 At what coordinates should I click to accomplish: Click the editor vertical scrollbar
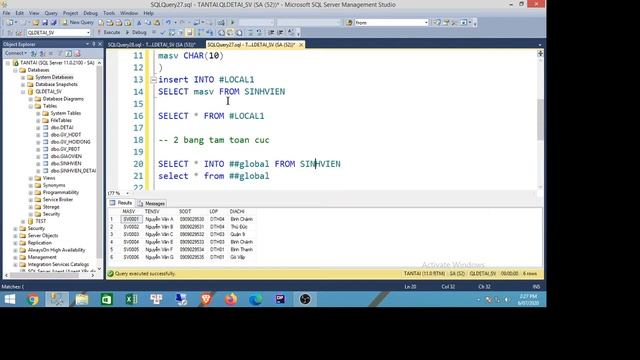[540, 121]
